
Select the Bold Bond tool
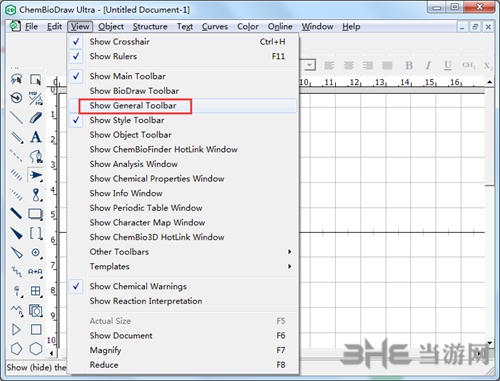point(16,213)
